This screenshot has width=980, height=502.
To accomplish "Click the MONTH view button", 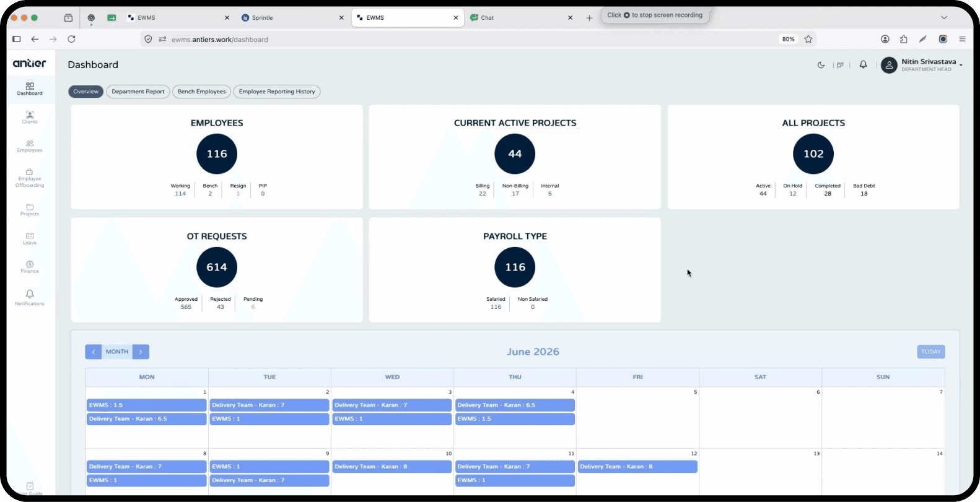I will (117, 352).
